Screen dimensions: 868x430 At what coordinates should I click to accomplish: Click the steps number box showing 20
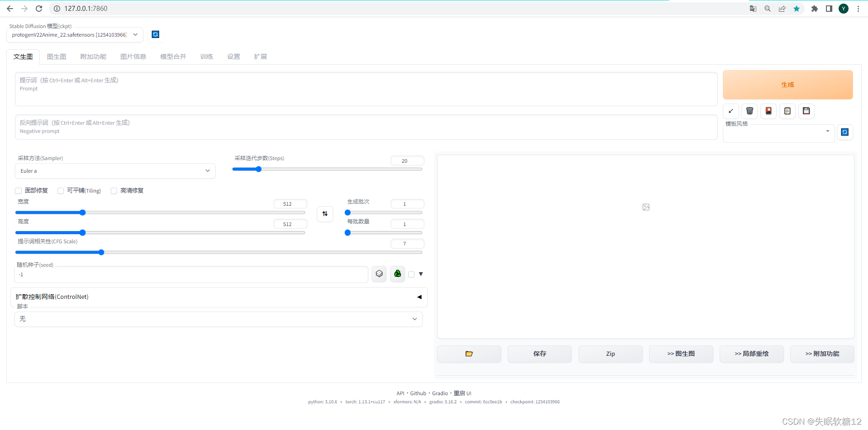point(407,161)
